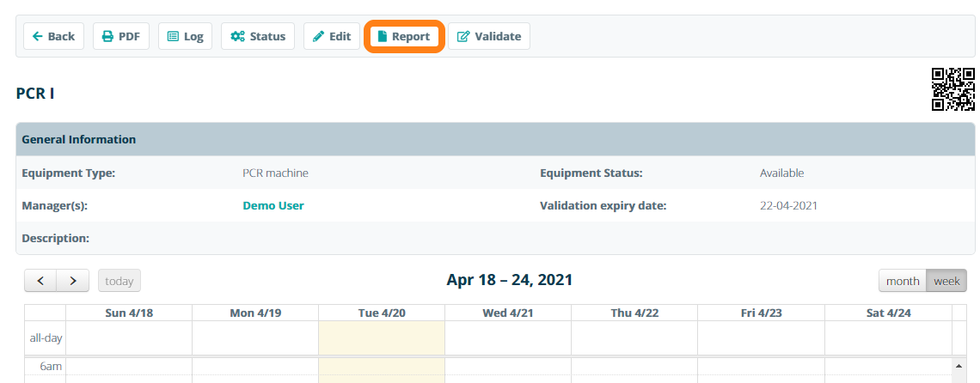Click the QR code image

pos(953,89)
